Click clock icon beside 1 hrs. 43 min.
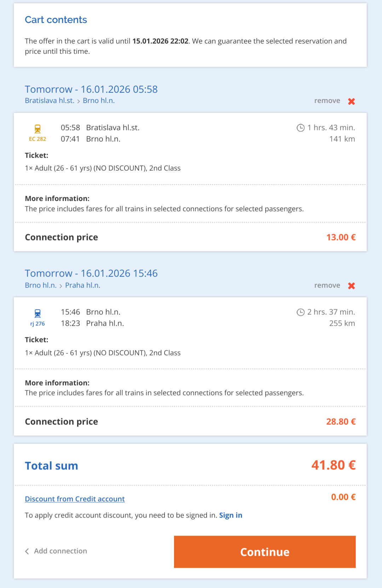Screen dimensions: 382x588 click(x=301, y=128)
